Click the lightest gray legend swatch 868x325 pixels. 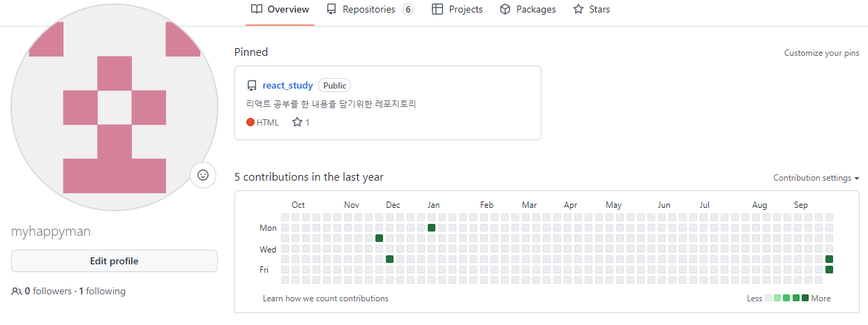pos(768,298)
